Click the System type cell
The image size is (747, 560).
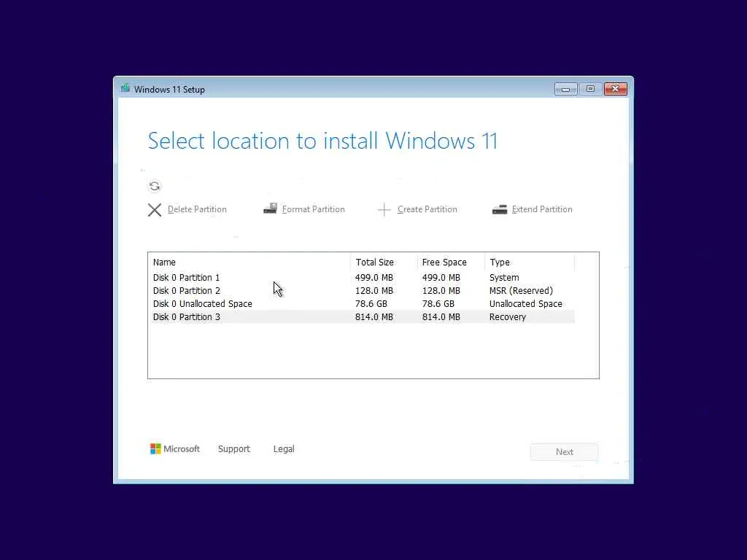504,278
